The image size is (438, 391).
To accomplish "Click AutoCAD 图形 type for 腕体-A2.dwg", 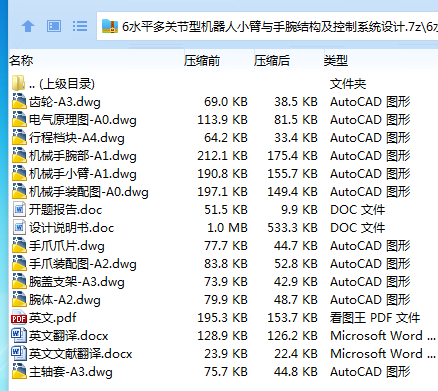I will (x=370, y=300).
